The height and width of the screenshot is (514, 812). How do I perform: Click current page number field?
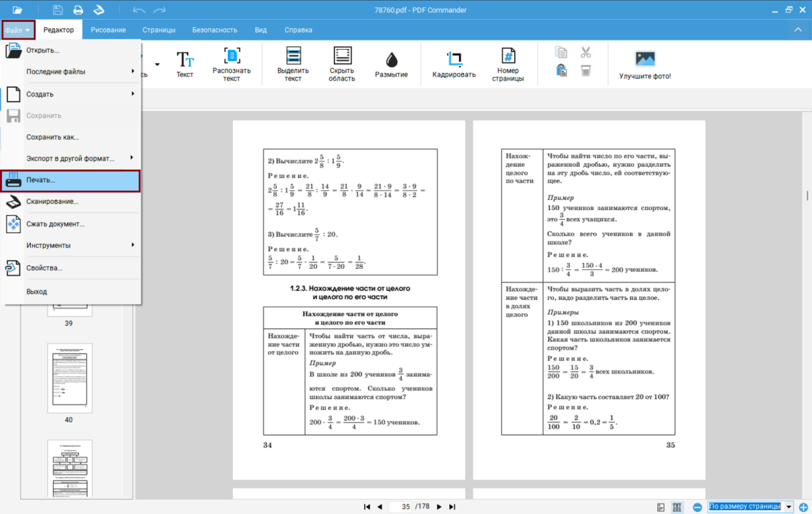pyautogui.click(x=401, y=506)
